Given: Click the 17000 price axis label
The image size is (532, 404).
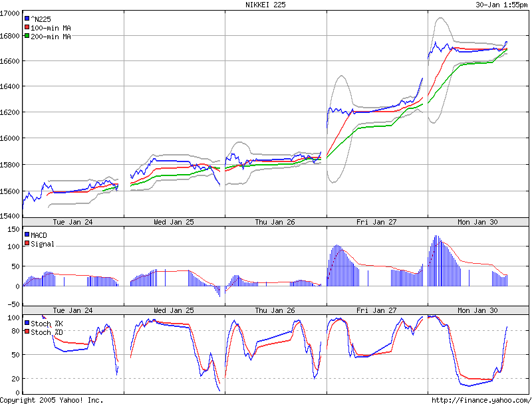Looking at the screenshot, I should pyautogui.click(x=10, y=13).
